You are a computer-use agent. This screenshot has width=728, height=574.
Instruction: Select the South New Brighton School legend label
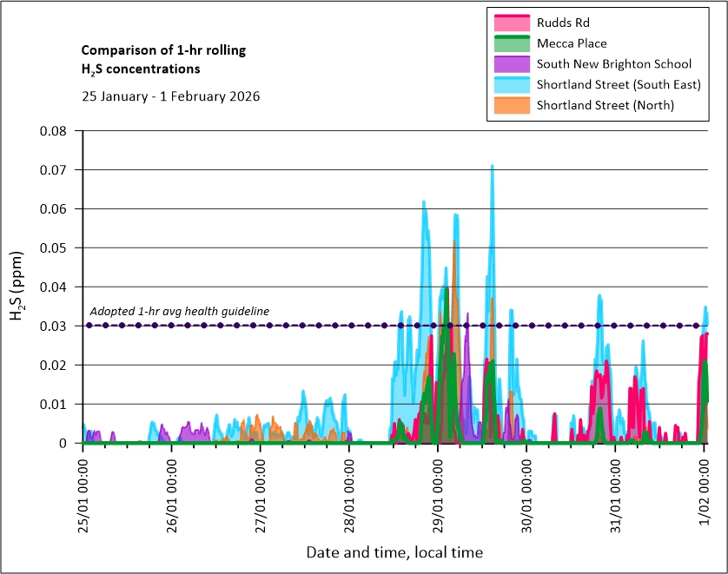[x=613, y=64]
